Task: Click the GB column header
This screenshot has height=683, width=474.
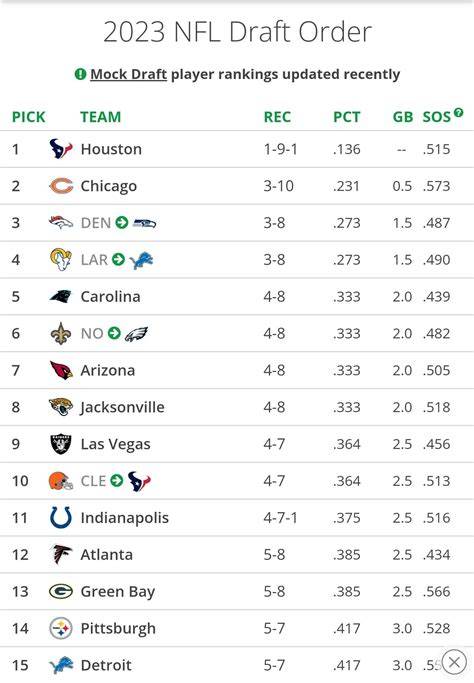Action: [403, 117]
